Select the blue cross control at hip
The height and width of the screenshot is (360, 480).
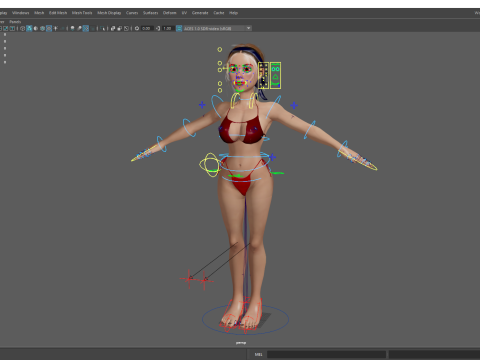click(272, 157)
